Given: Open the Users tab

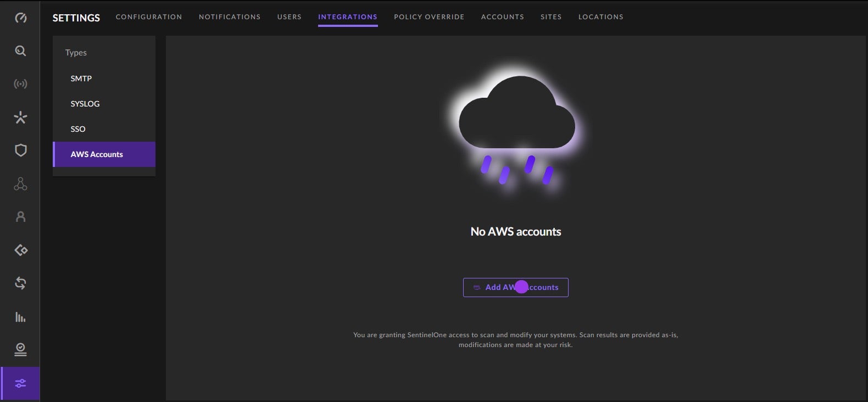Looking at the screenshot, I should pyautogui.click(x=289, y=17).
